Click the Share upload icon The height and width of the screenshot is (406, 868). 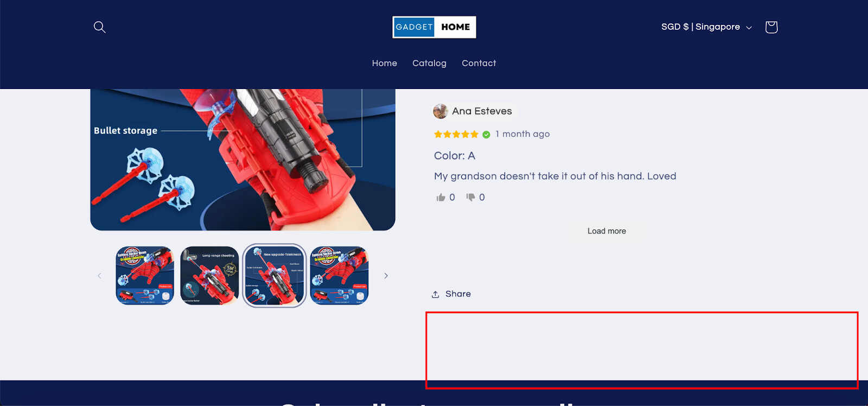(x=435, y=294)
